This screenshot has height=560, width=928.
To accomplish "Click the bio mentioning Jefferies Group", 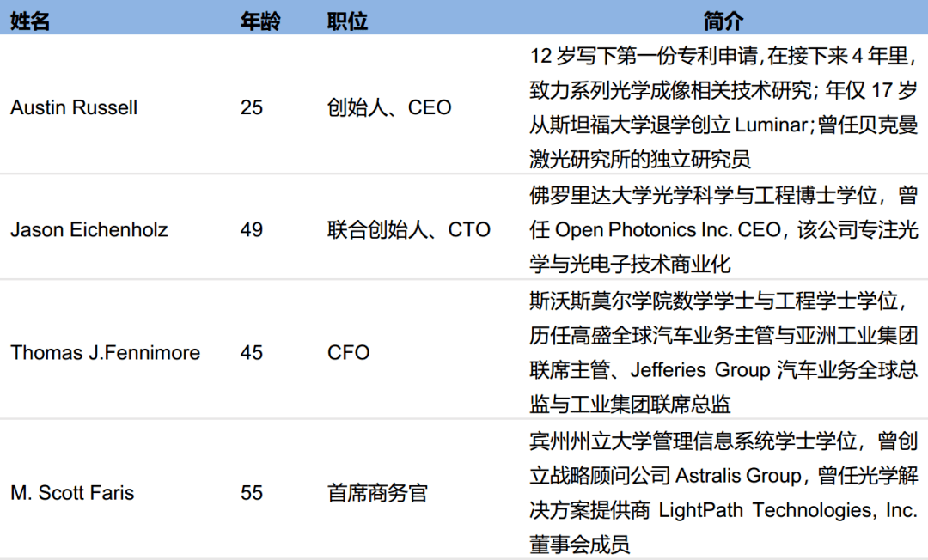I will tap(723, 352).
